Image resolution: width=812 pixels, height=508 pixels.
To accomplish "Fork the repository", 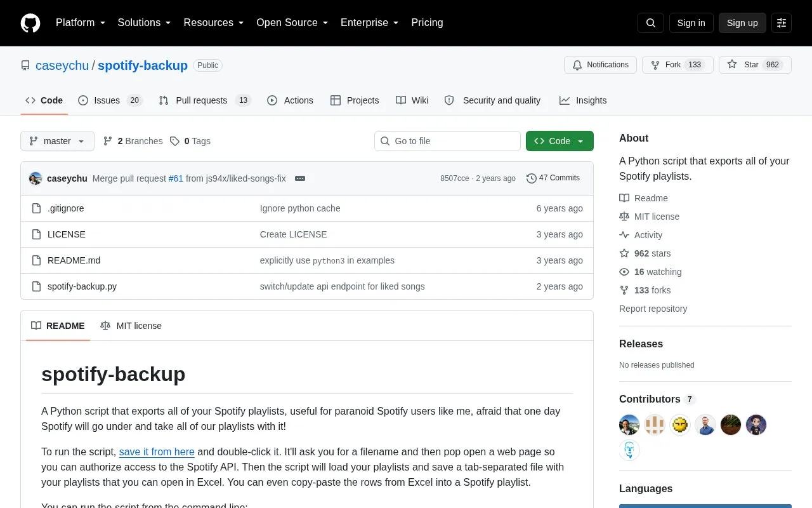I will coord(678,65).
